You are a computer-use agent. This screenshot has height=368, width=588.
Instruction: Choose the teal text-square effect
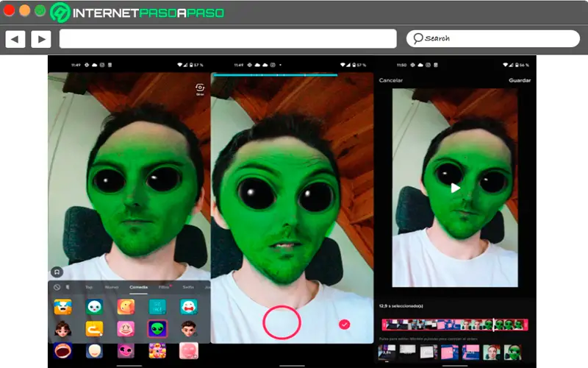(x=157, y=307)
